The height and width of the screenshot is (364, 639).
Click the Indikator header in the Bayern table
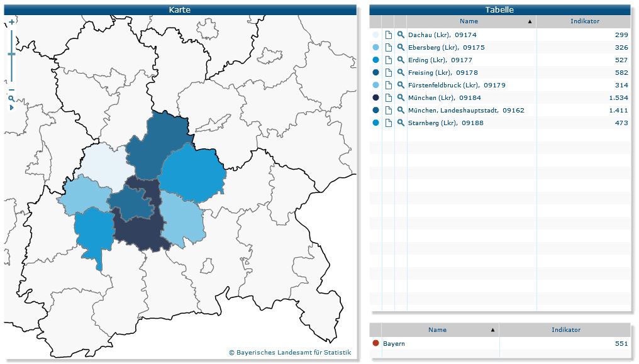[x=565, y=329]
